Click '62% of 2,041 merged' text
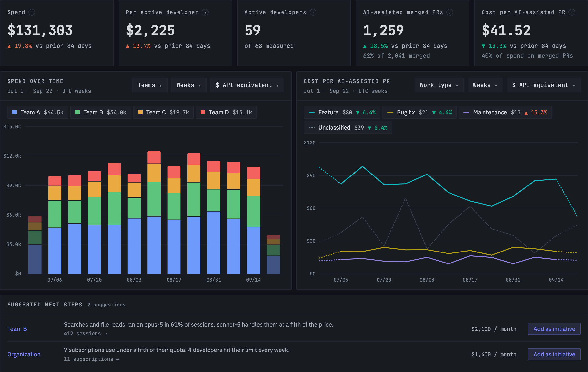The image size is (588, 372). (396, 56)
